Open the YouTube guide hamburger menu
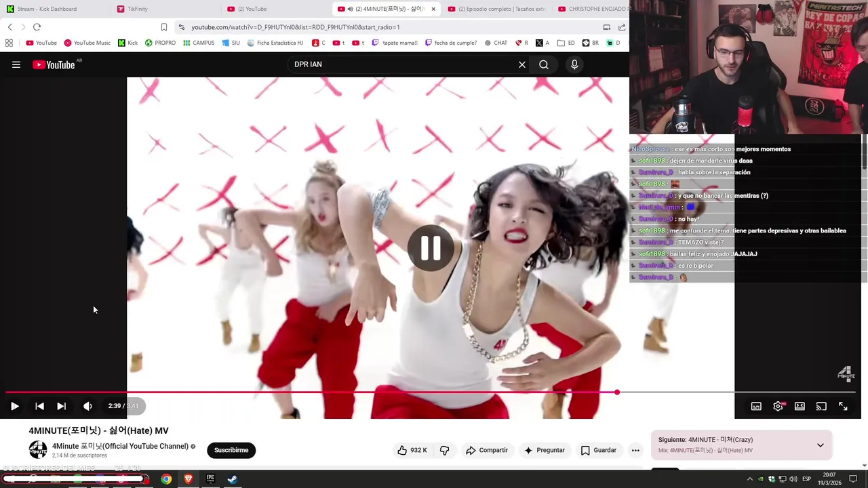This screenshot has width=868, height=488. 16,64
